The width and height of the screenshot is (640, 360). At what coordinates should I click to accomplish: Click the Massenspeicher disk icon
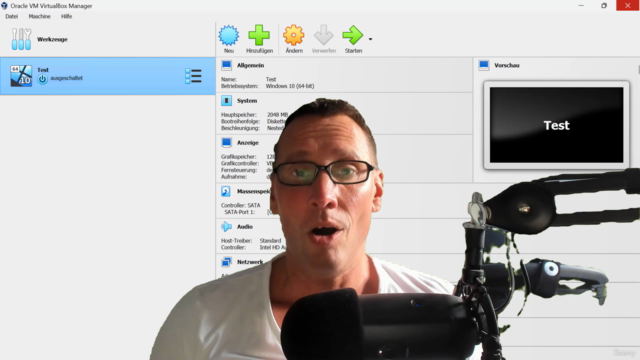[226, 191]
